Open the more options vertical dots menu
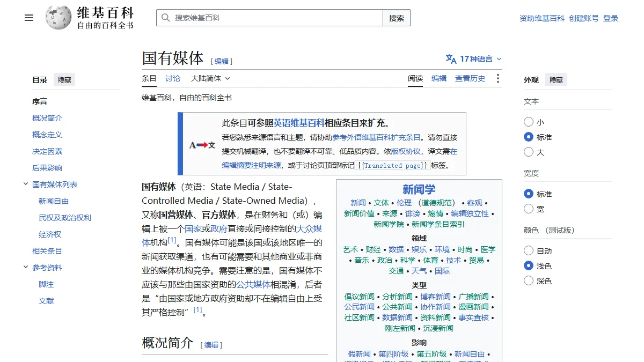 [498, 78]
